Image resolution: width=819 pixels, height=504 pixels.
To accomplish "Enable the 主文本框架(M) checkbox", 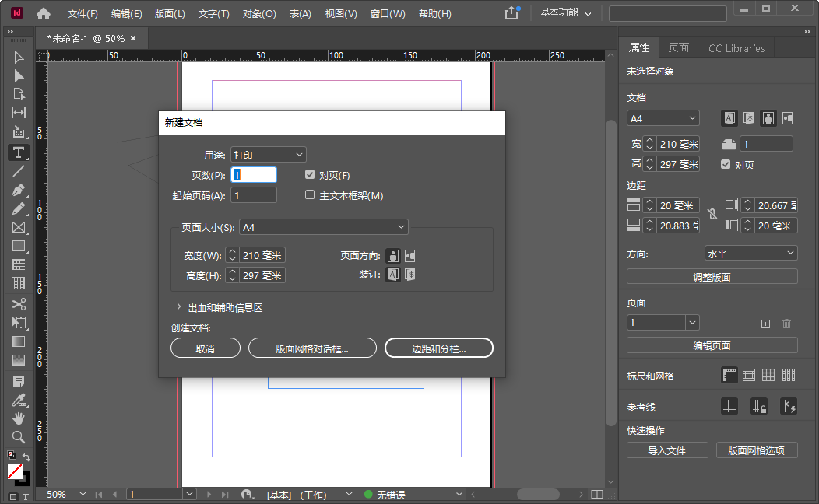I will tap(309, 194).
